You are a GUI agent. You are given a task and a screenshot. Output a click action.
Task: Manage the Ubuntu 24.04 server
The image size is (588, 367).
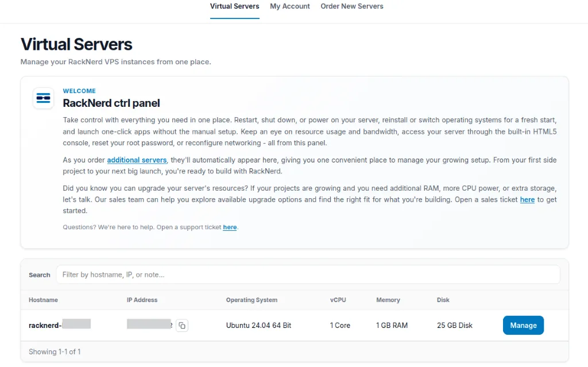523,325
